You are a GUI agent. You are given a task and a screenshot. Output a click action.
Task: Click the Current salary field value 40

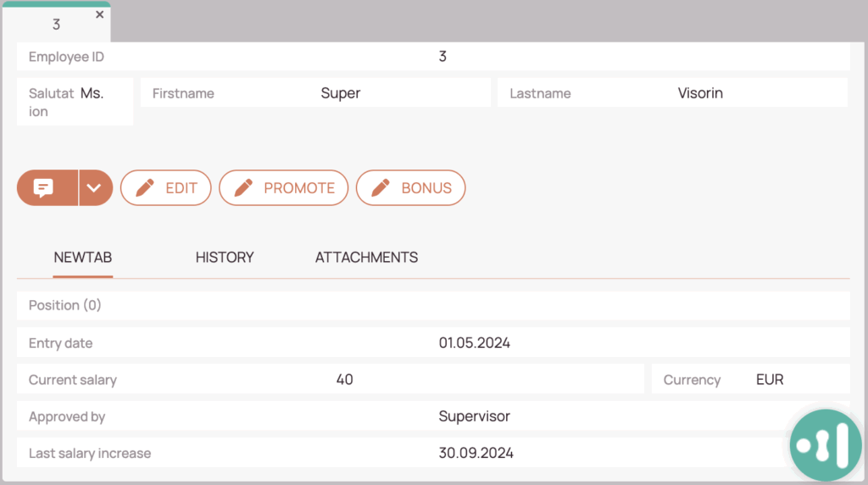coord(344,380)
